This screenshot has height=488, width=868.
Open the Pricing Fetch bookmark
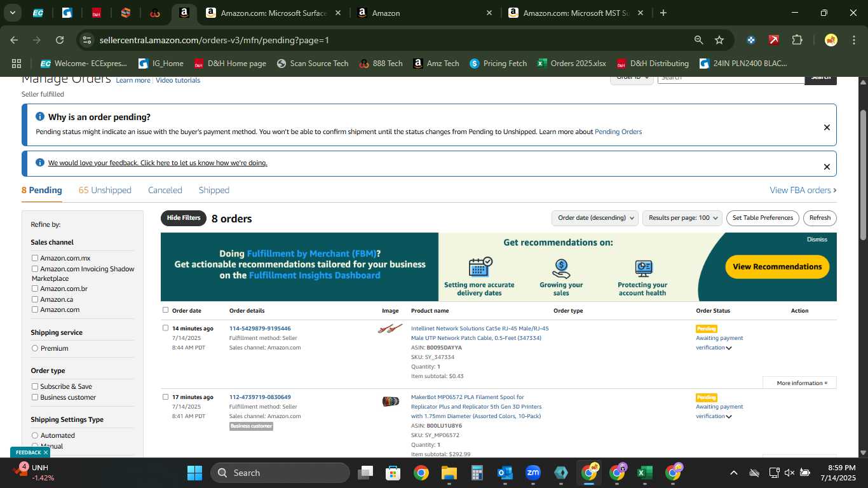498,64
